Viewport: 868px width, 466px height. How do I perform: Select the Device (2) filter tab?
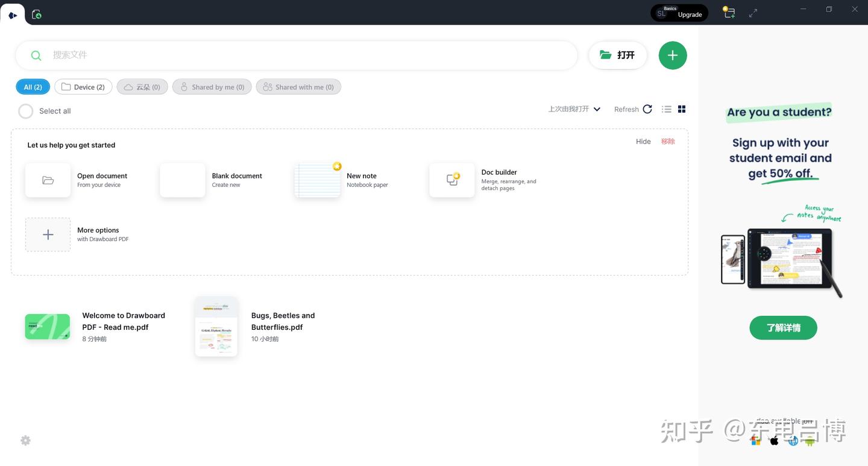83,87
